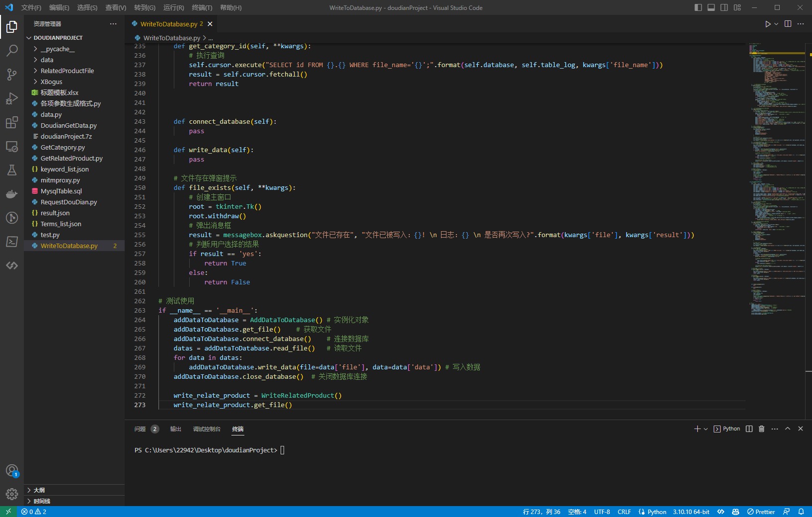
Task: Open Explorer panel More Actions ellipsis
Action: pos(113,24)
